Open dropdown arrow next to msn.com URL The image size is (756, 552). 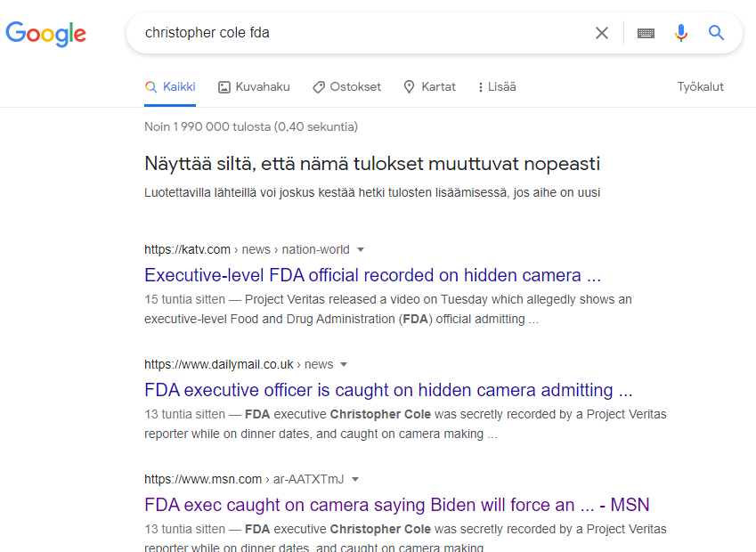tap(355, 479)
